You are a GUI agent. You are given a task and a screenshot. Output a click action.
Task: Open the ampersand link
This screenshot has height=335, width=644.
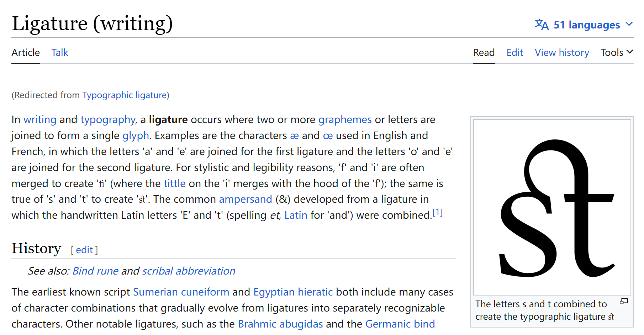tap(245, 199)
